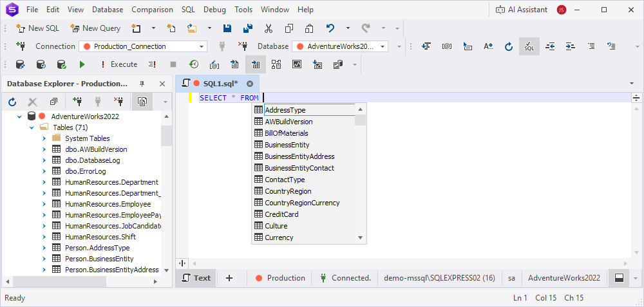Switch to the SQL1.sql tab
644x307 pixels.
pos(220,84)
